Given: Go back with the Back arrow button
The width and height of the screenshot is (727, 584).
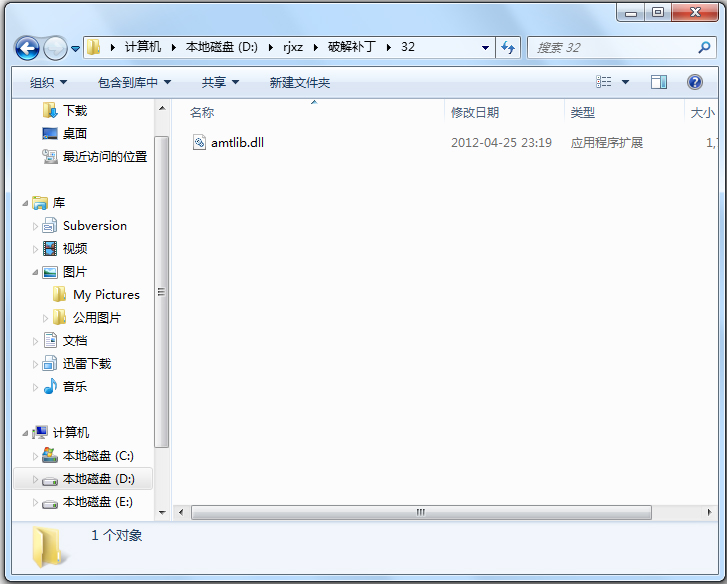Looking at the screenshot, I should coord(27,48).
